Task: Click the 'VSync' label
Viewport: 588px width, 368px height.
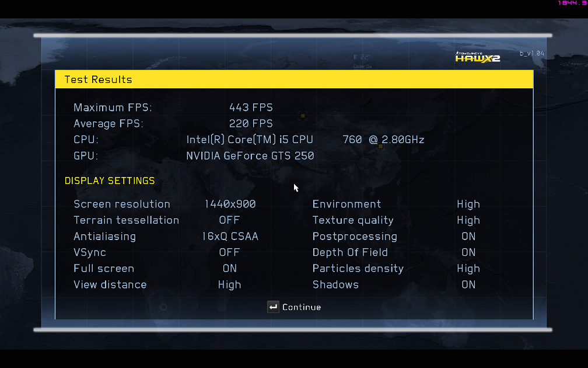Action: (90, 253)
